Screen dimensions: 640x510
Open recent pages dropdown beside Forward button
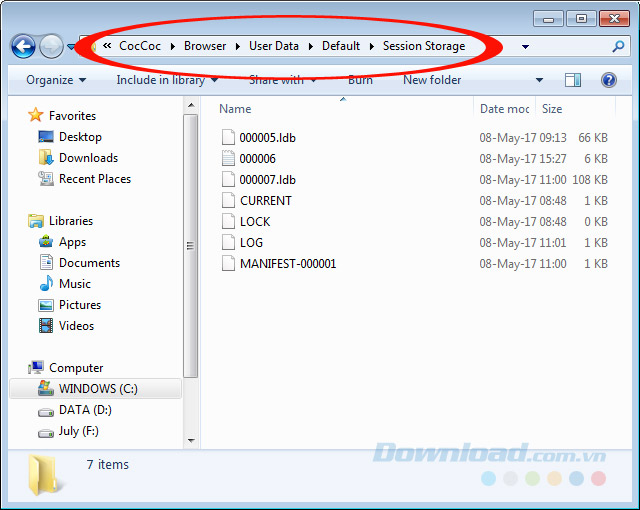[x=70, y=47]
